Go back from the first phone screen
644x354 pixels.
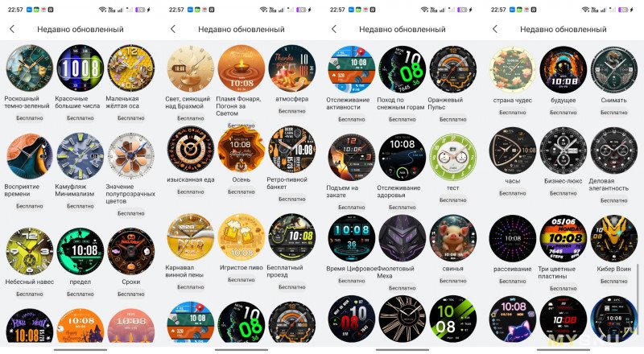tap(12, 29)
